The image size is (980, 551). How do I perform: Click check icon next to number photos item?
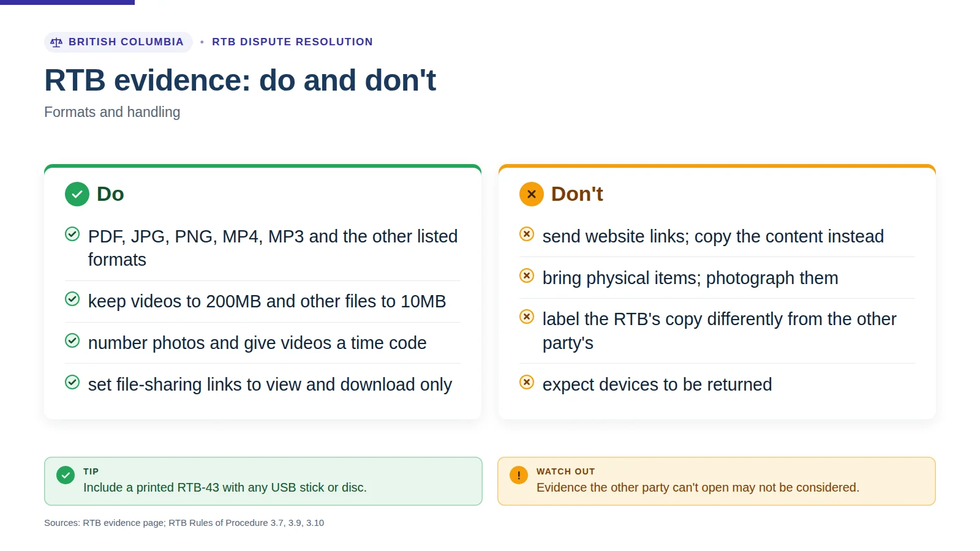(x=72, y=340)
